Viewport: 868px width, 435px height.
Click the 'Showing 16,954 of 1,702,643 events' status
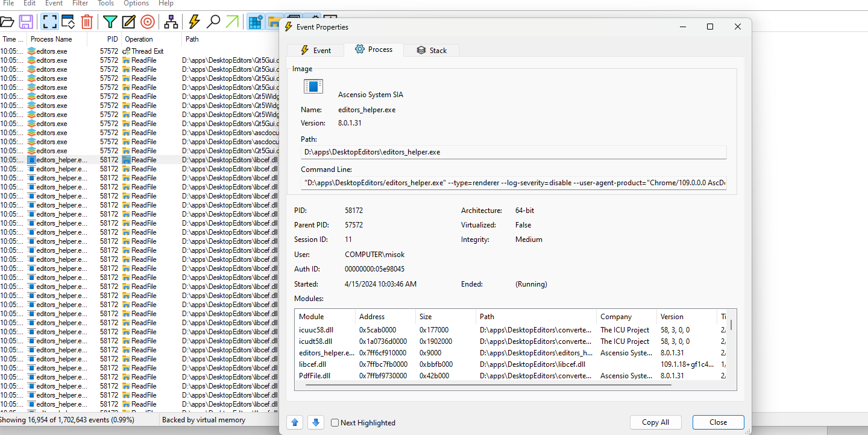[x=66, y=420]
